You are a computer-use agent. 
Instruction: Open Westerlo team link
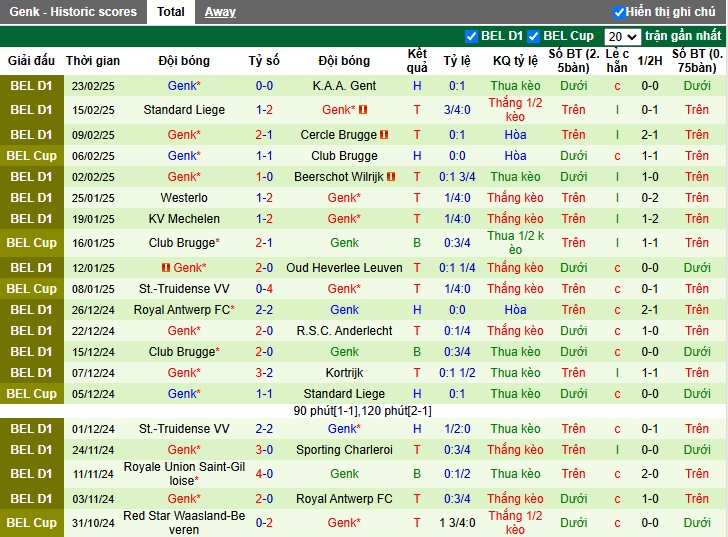tap(184, 198)
